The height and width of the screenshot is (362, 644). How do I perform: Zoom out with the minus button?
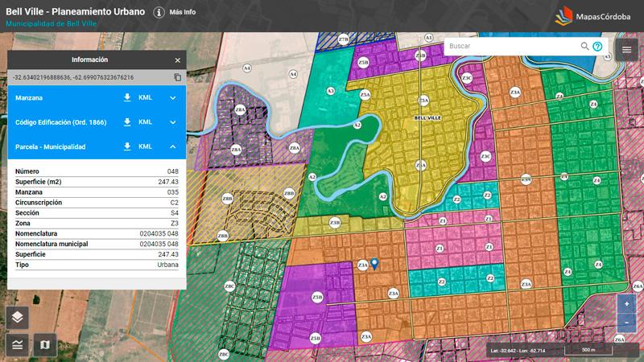pos(626,323)
